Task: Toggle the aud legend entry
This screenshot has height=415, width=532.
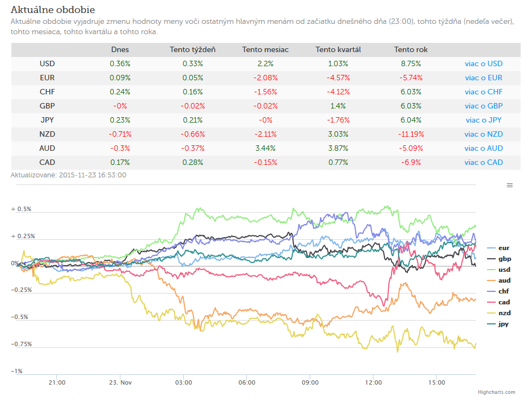Action: (499, 280)
